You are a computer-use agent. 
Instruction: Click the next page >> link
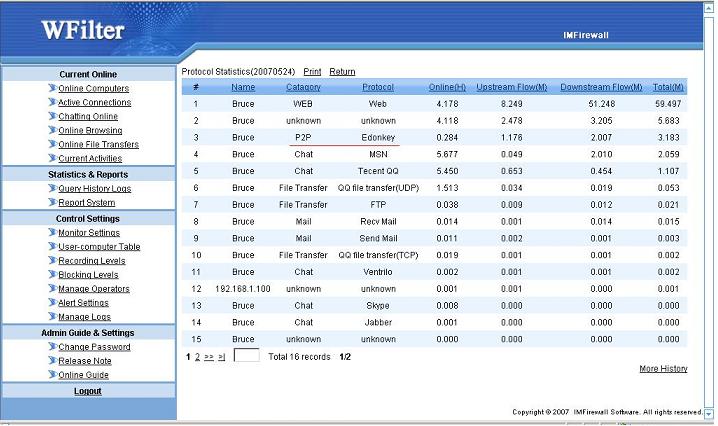[209, 357]
